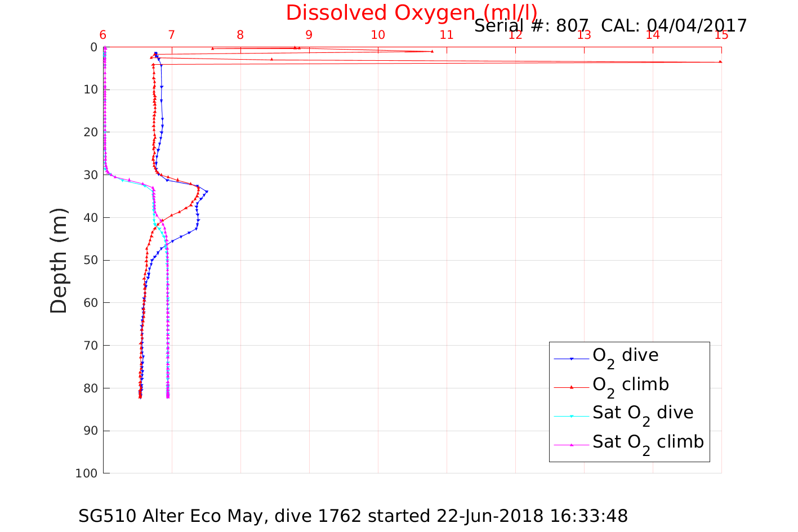Click x-axis tick label 10
Viewport: 798px width, 532px height.
(x=378, y=35)
